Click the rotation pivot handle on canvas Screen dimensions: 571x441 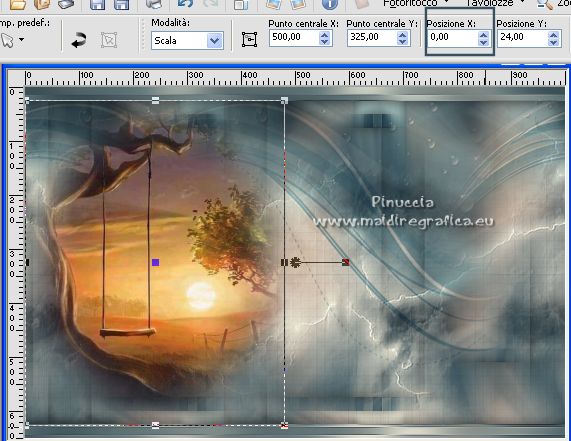[295, 262]
